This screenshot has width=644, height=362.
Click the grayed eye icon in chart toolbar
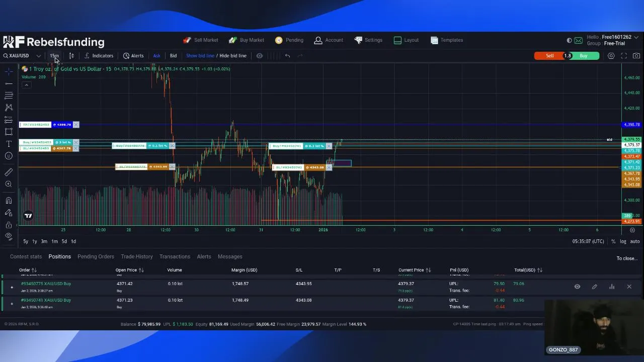[x=260, y=56]
